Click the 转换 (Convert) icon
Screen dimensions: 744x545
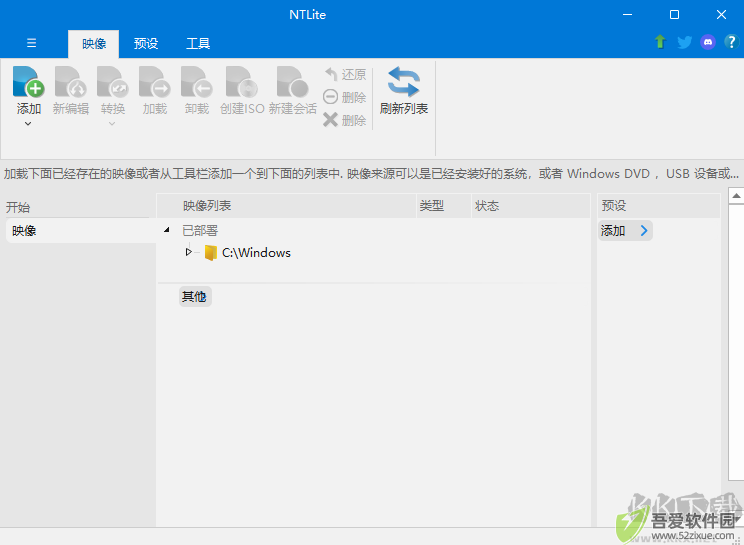pyautogui.click(x=112, y=82)
